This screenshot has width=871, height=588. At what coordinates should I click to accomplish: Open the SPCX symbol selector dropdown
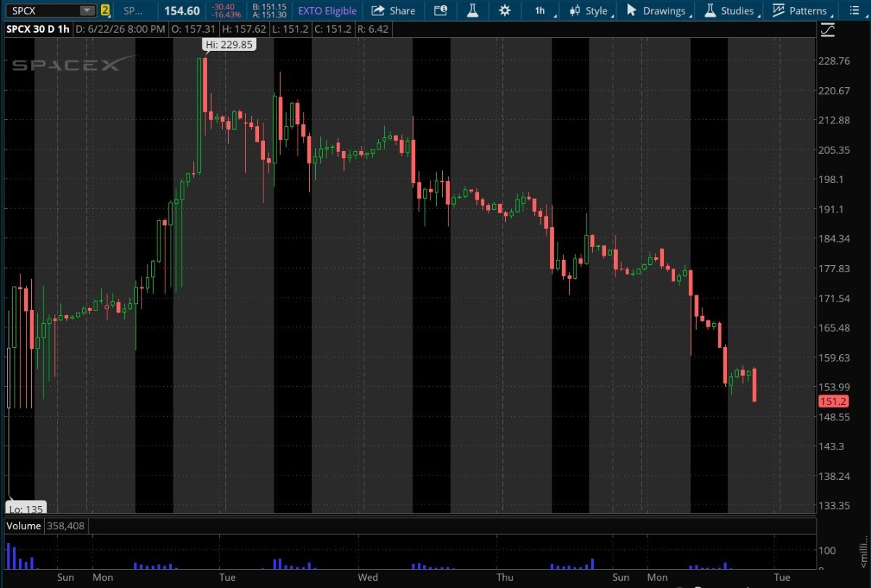pyautogui.click(x=87, y=10)
